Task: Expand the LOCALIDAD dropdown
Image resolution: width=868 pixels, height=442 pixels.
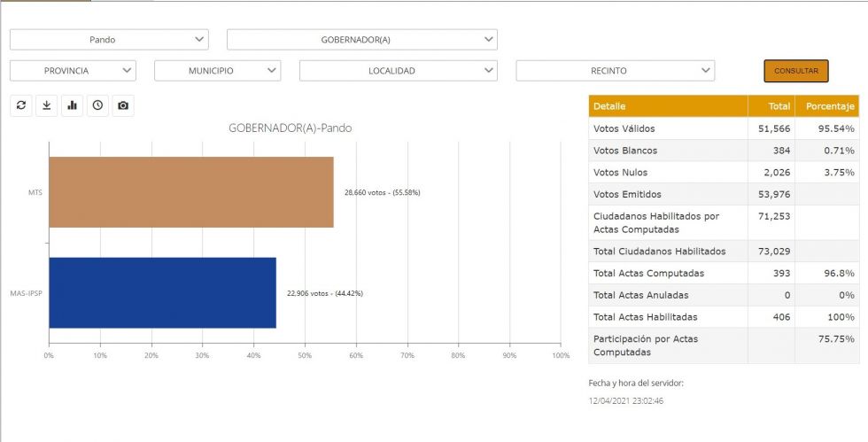Action: (399, 71)
